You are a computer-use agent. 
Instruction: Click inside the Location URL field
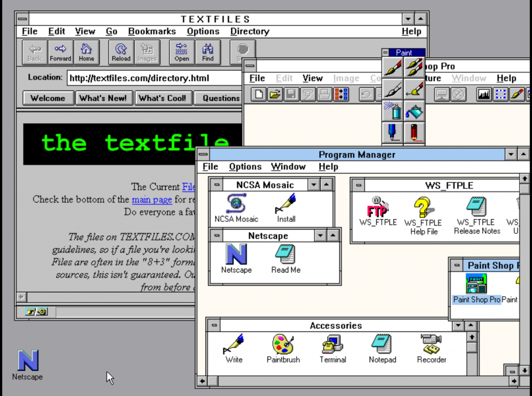point(153,78)
